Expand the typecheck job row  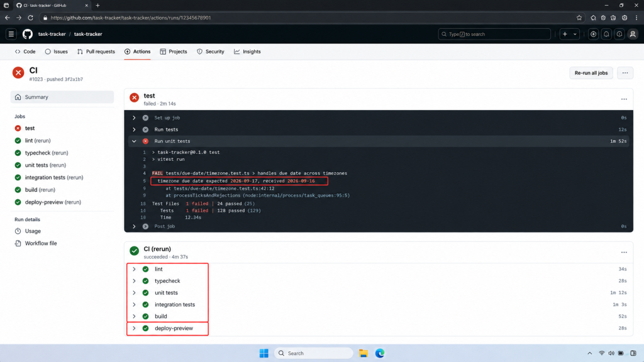[134, 281]
